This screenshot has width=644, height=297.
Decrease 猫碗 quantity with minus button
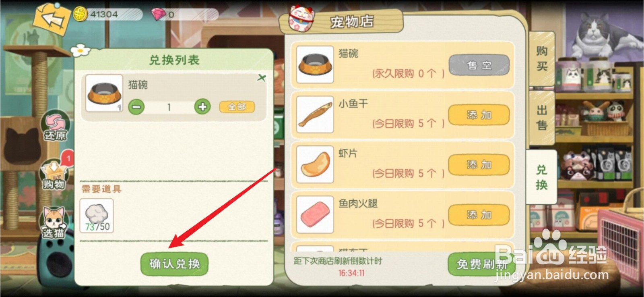click(136, 107)
